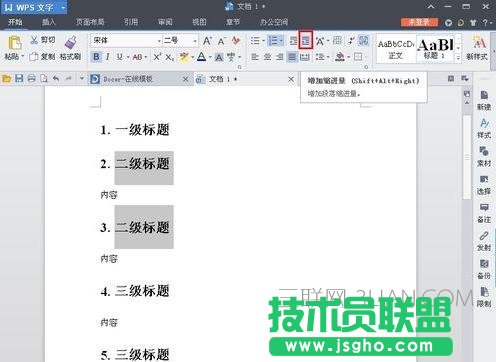Redo the last undone action
496x362 pixels.
coord(68,79)
